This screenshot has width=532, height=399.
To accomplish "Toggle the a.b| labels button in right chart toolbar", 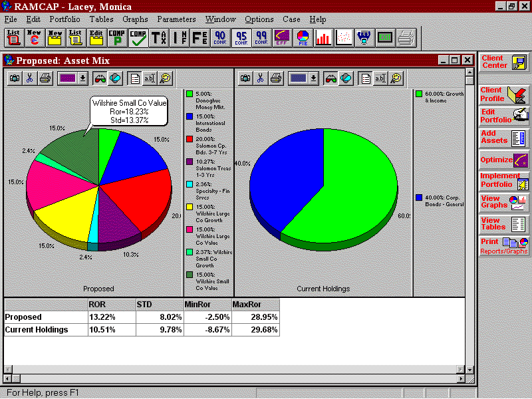I will pos(380,78).
